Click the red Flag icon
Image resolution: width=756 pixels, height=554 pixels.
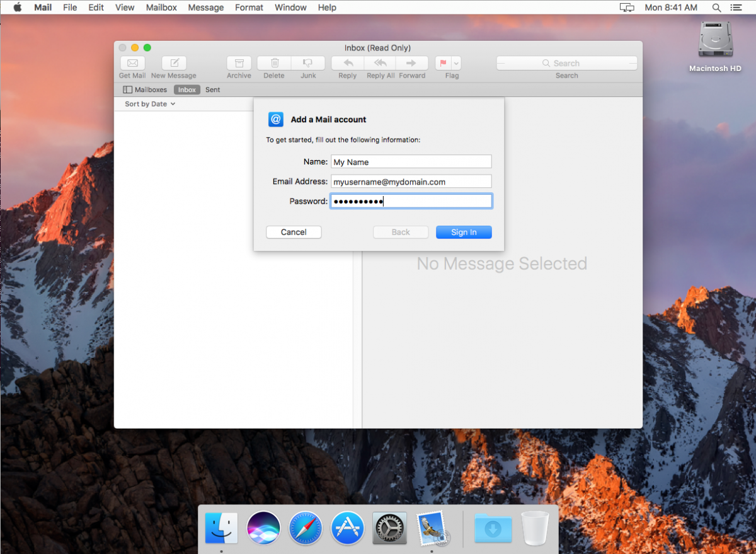coord(443,63)
